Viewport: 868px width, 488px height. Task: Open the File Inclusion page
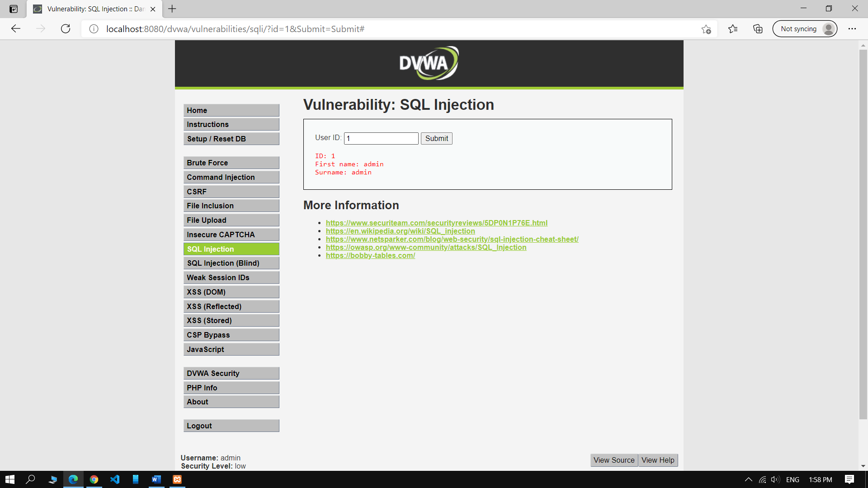click(x=231, y=206)
